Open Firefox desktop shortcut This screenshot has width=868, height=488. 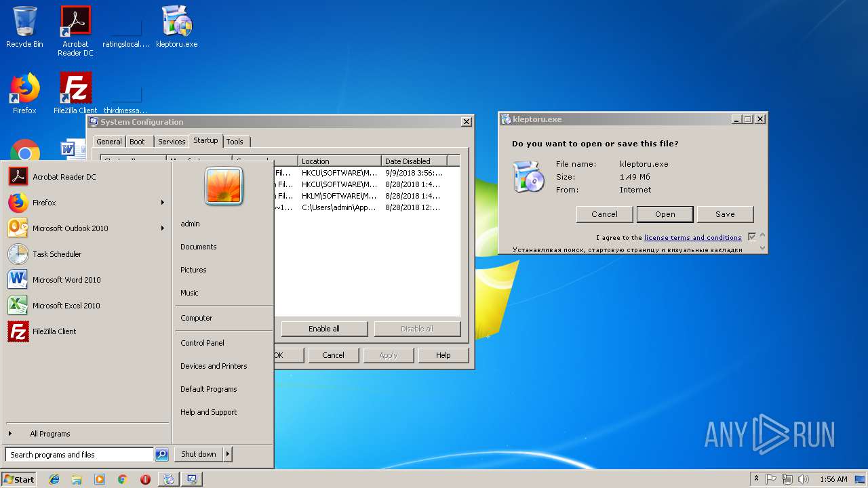24,94
